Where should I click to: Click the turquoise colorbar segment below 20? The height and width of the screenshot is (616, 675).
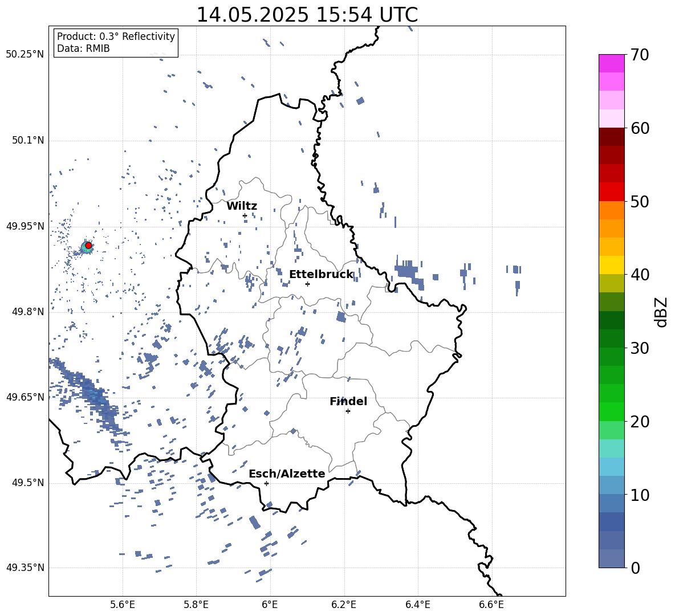click(611, 448)
